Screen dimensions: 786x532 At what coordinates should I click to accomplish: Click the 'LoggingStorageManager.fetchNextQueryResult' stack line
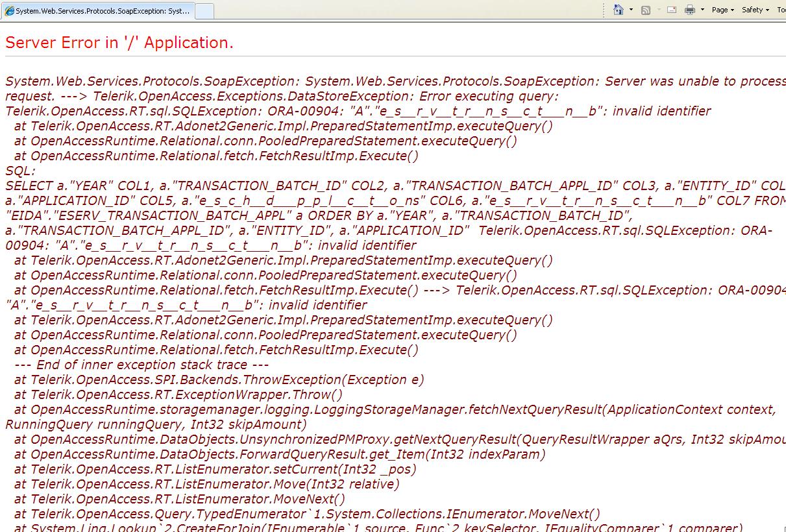(x=395, y=409)
